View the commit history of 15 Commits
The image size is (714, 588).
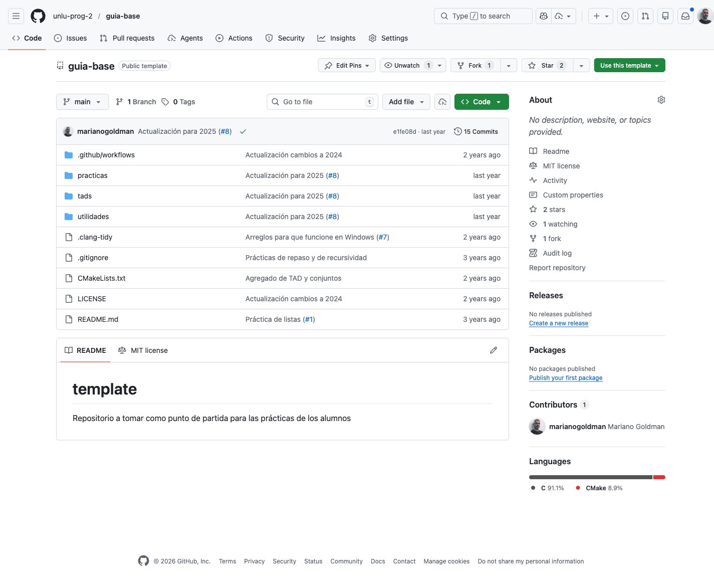(x=475, y=131)
